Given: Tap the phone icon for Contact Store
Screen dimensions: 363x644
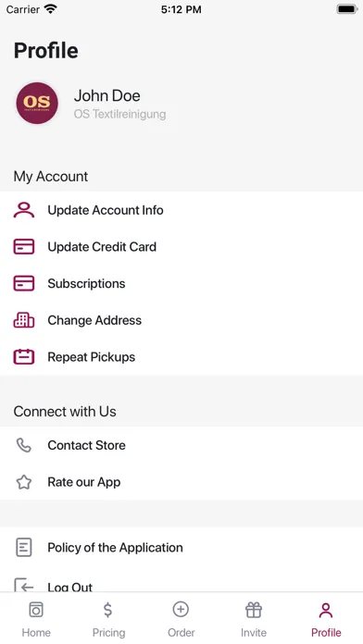Looking at the screenshot, I should pos(24,445).
